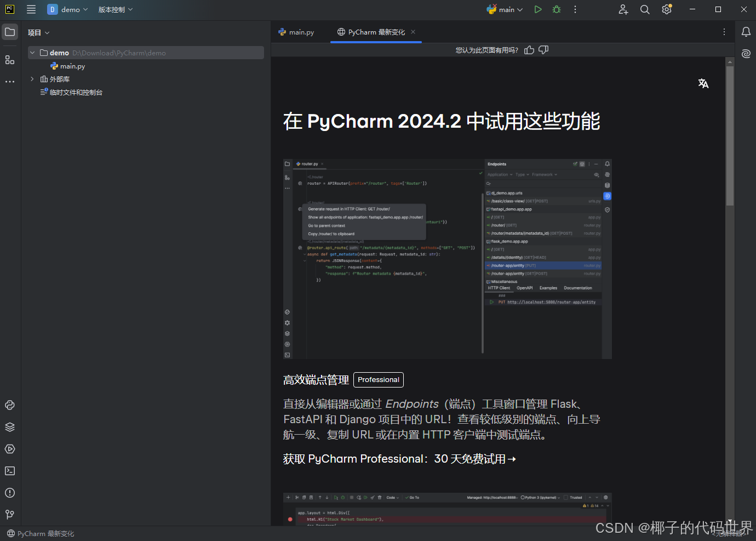Open the demo project dropdown
The height and width of the screenshot is (541, 756).
click(67, 9)
